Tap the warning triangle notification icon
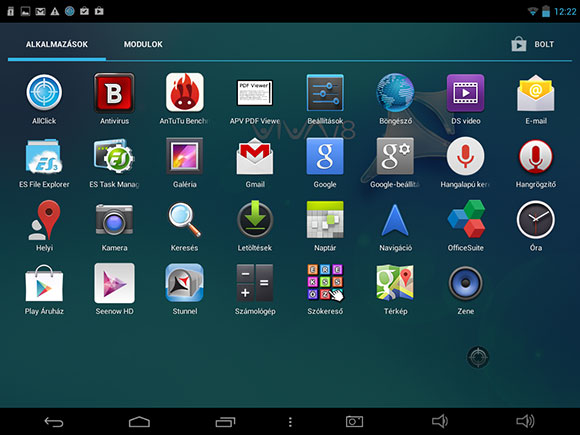 coord(55,11)
